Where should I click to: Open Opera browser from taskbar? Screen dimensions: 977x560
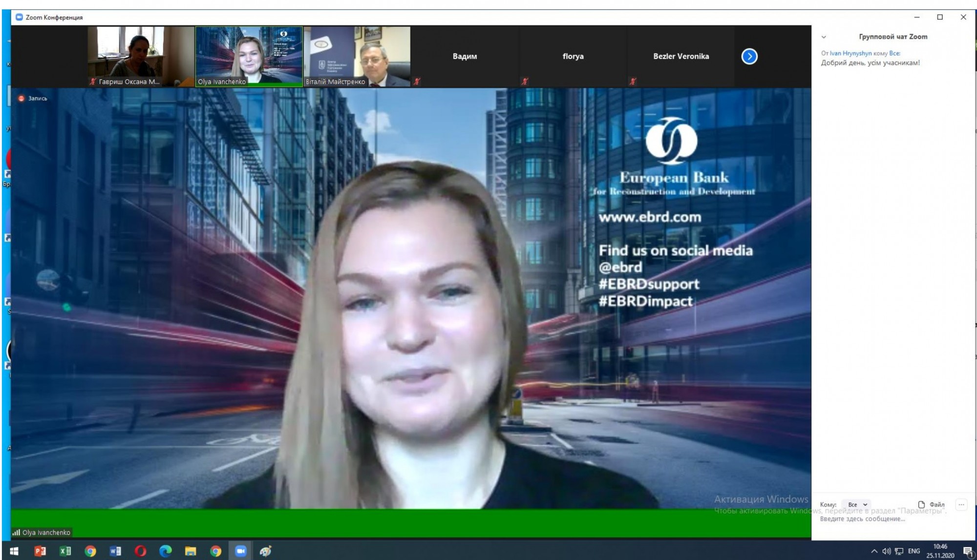click(x=141, y=551)
